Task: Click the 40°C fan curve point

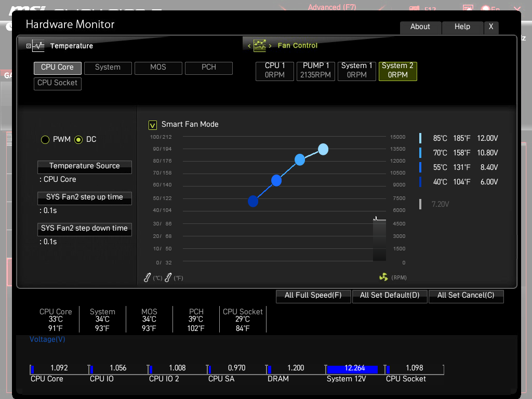Action: (x=253, y=201)
